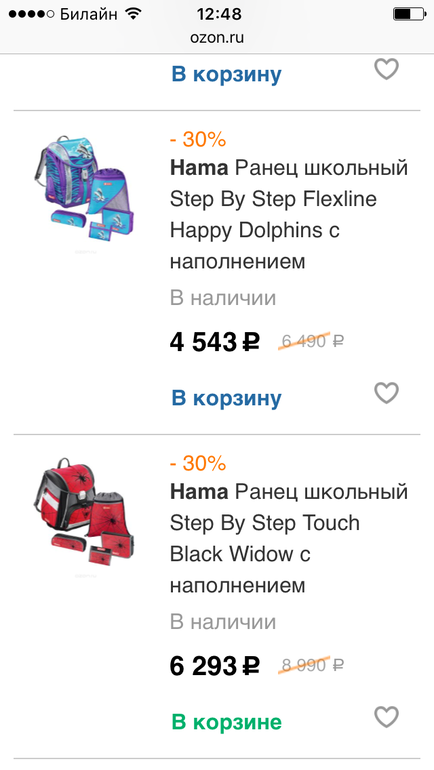Tap the -30% label above Happy Dolphins

point(198,140)
